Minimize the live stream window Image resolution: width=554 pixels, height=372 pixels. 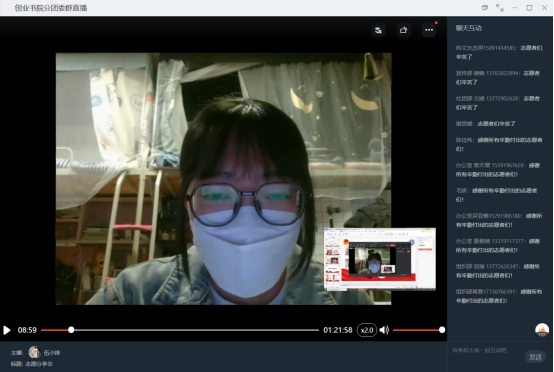pyautogui.click(x=514, y=7)
